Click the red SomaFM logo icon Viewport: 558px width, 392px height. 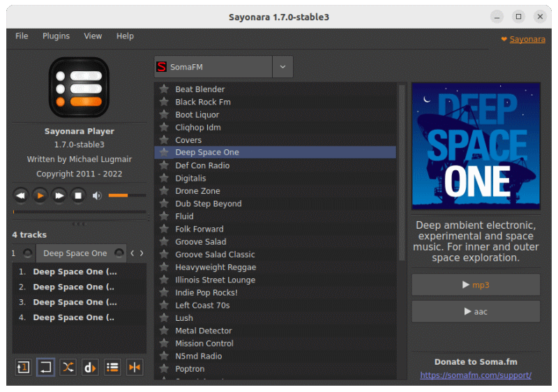tap(162, 66)
